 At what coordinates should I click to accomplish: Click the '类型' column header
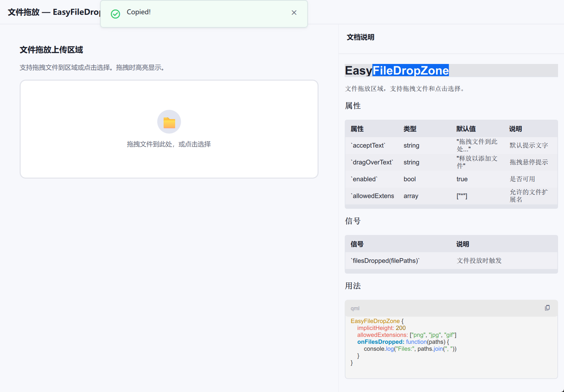pos(410,129)
